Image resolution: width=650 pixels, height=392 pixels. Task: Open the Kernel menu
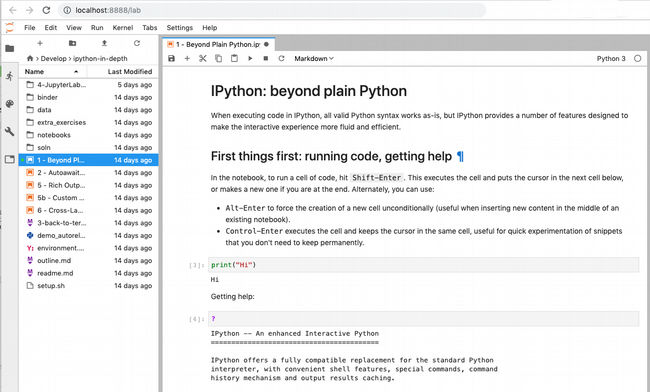pyautogui.click(x=123, y=28)
